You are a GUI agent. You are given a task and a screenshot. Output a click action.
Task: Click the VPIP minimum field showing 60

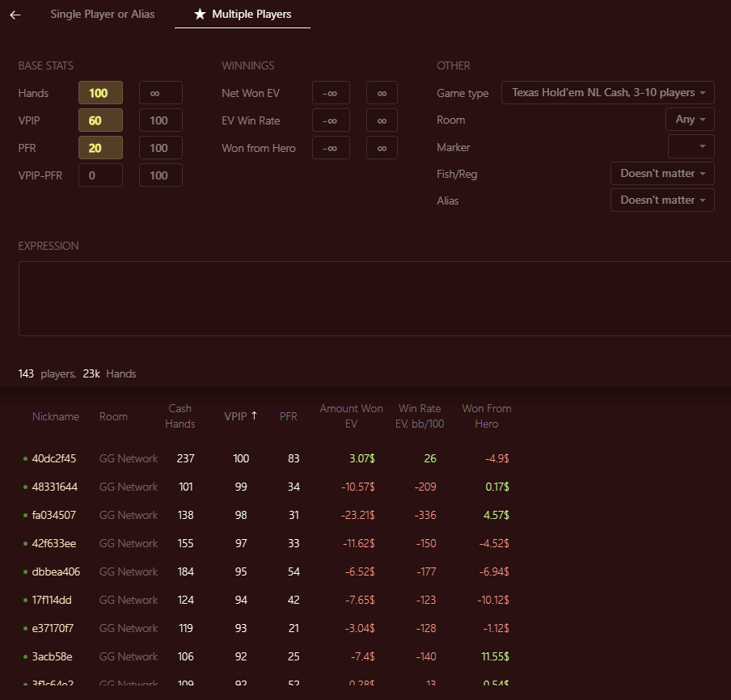100,120
